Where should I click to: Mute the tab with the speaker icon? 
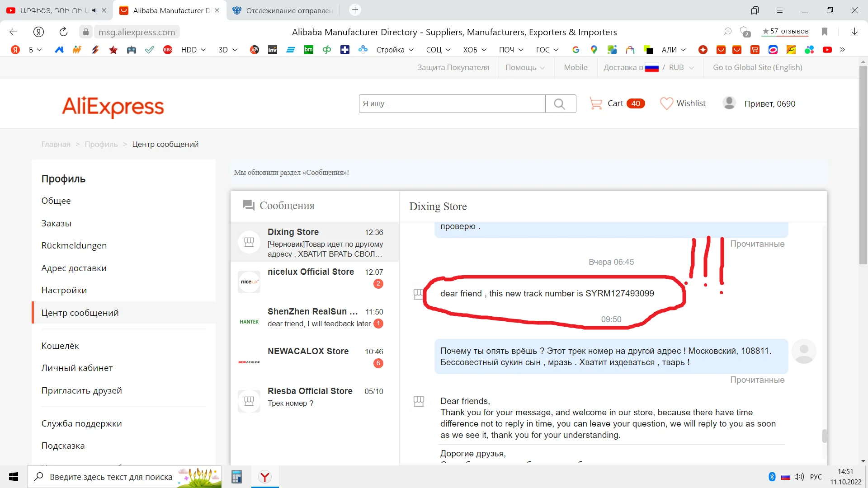[94, 10]
